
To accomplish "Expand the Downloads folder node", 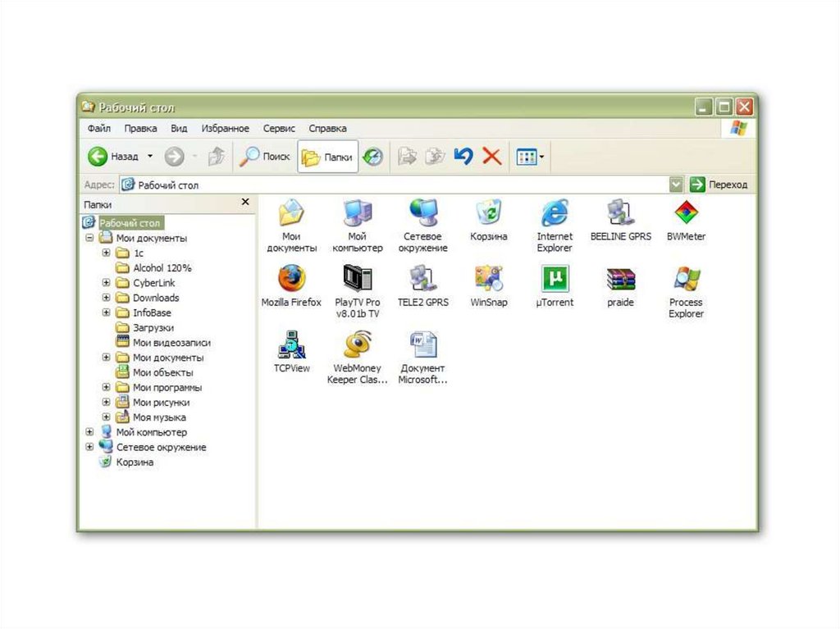I will coord(106,298).
